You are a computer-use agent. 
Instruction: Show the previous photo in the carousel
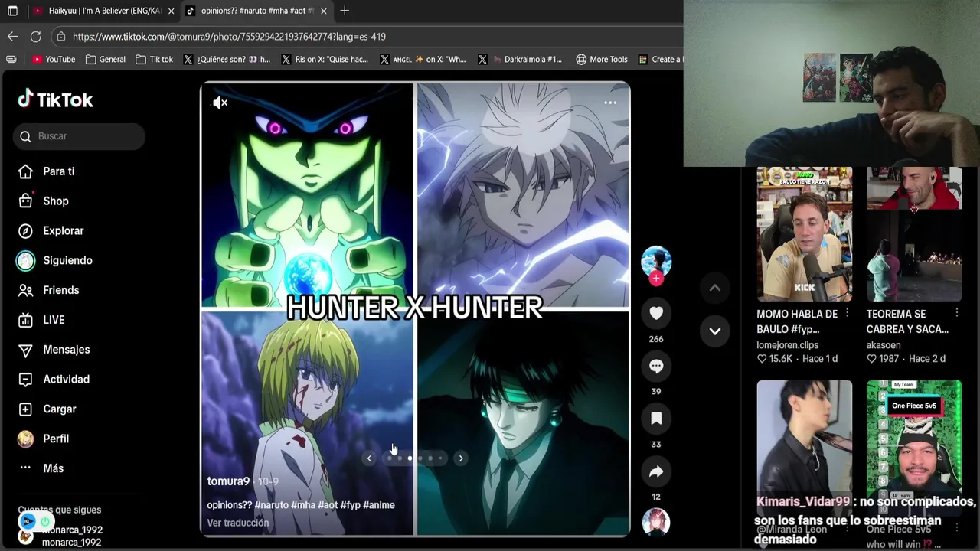tap(369, 458)
